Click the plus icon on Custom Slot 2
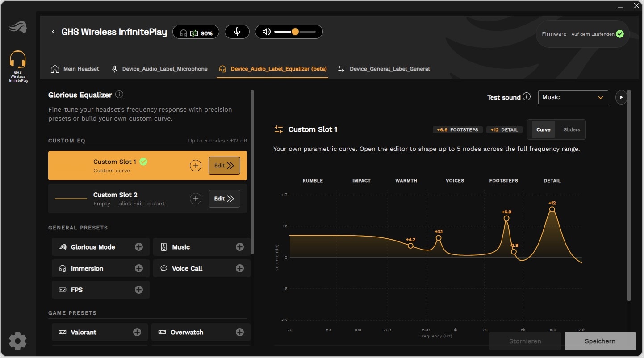 tap(196, 199)
